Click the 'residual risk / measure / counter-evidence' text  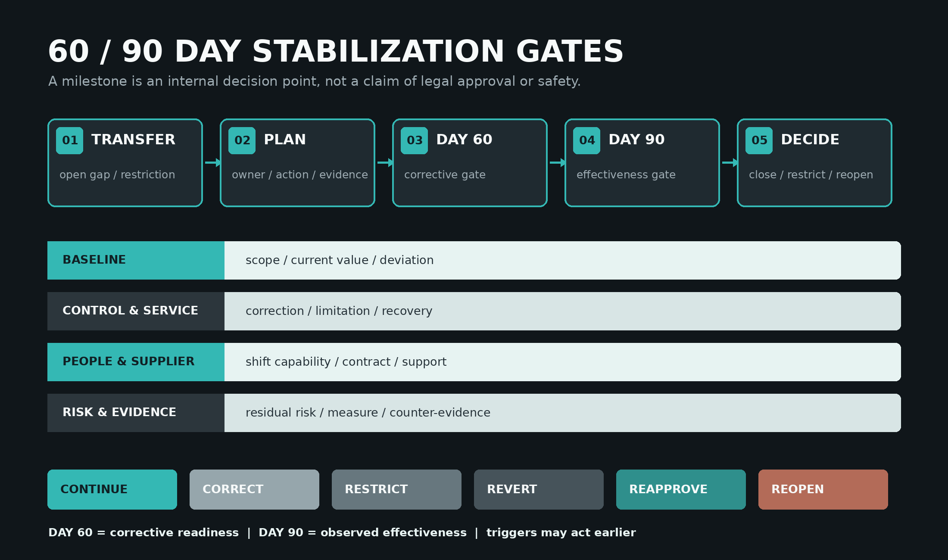[368, 413]
